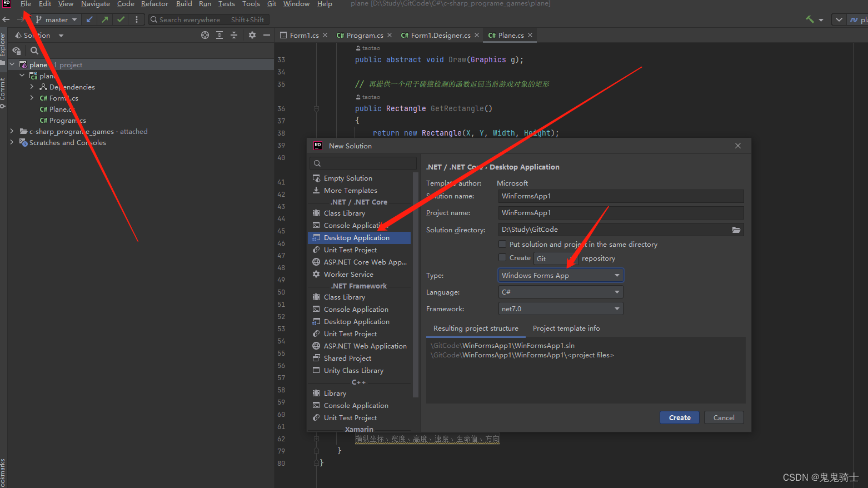This screenshot has width=868, height=488.
Task: Open the File menu
Action: pyautogui.click(x=26, y=4)
